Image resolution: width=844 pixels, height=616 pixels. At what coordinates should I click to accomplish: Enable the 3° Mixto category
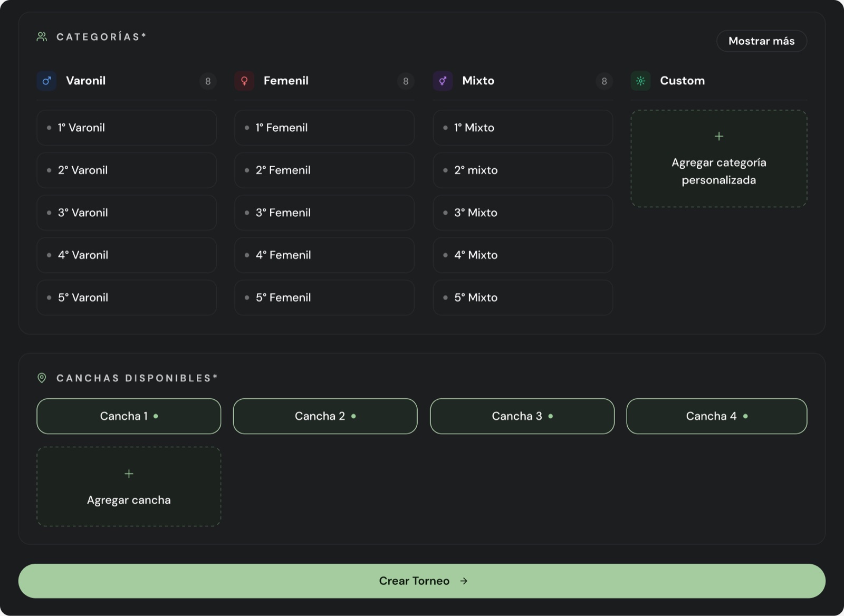click(x=523, y=213)
